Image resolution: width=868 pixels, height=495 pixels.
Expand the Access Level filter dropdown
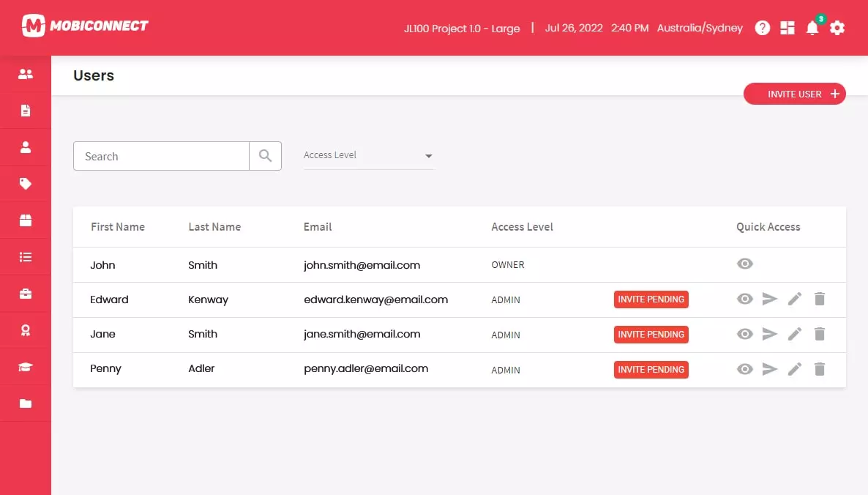369,155
